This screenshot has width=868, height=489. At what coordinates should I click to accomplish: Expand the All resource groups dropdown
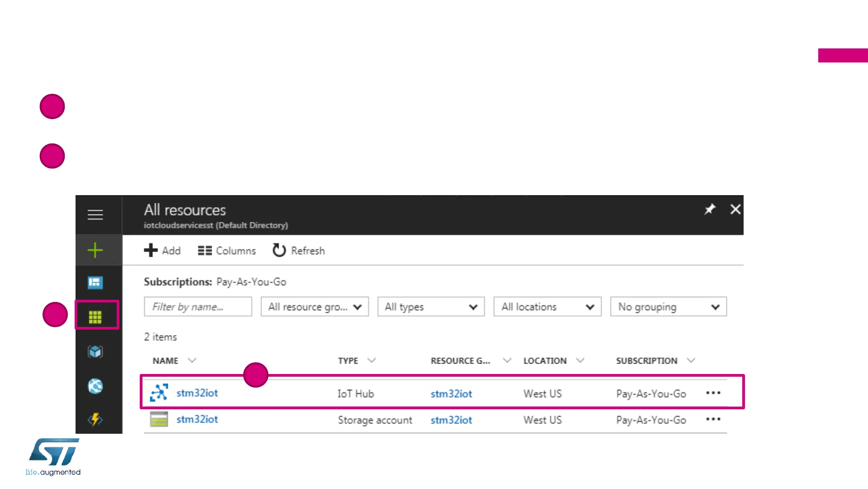pos(314,307)
